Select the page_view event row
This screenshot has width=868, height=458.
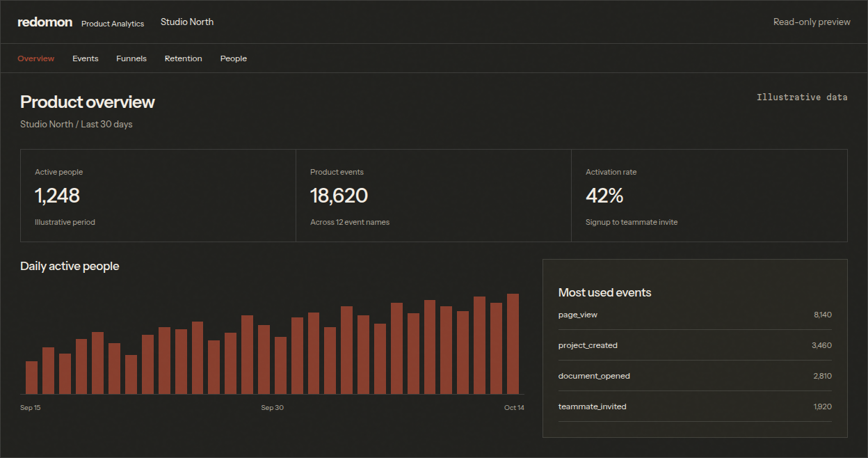(x=695, y=315)
